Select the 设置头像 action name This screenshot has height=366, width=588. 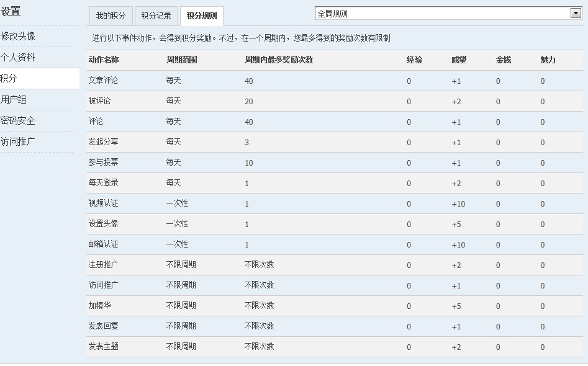tap(103, 224)
